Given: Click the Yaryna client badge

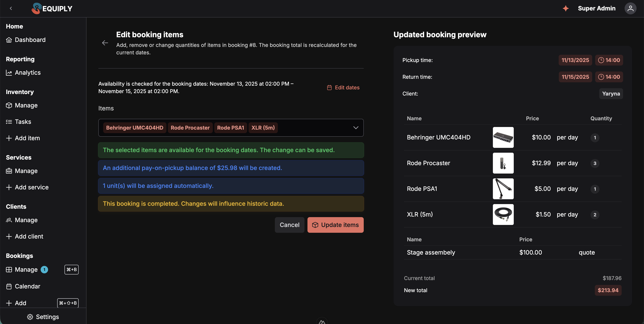Looking at the screenshot, I should [611, 94].
